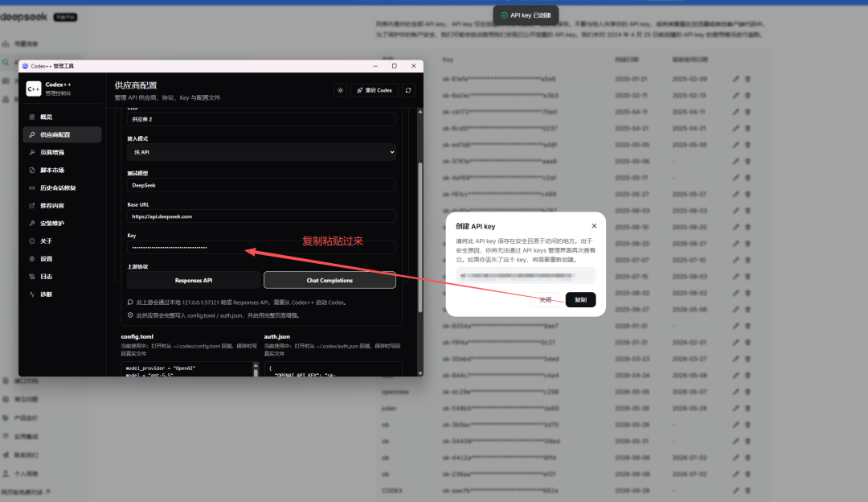Click the main panel vertical scrollbar
The height and width of the screenshot is (502, 868).
pos(420,238)
